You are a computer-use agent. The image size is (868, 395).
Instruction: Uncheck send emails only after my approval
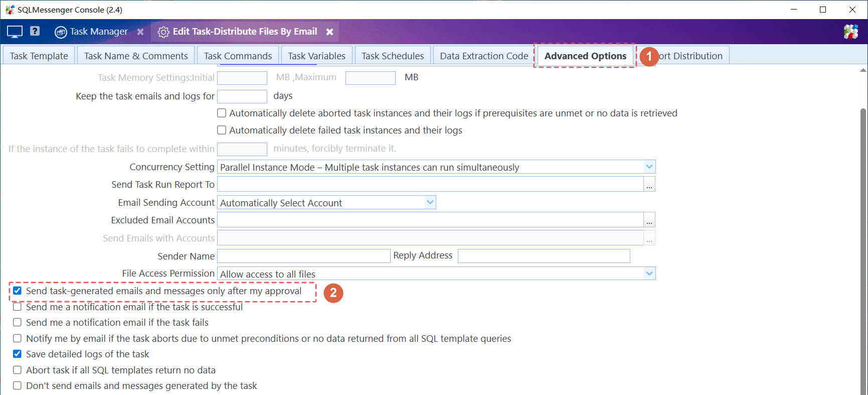point(18,291)
